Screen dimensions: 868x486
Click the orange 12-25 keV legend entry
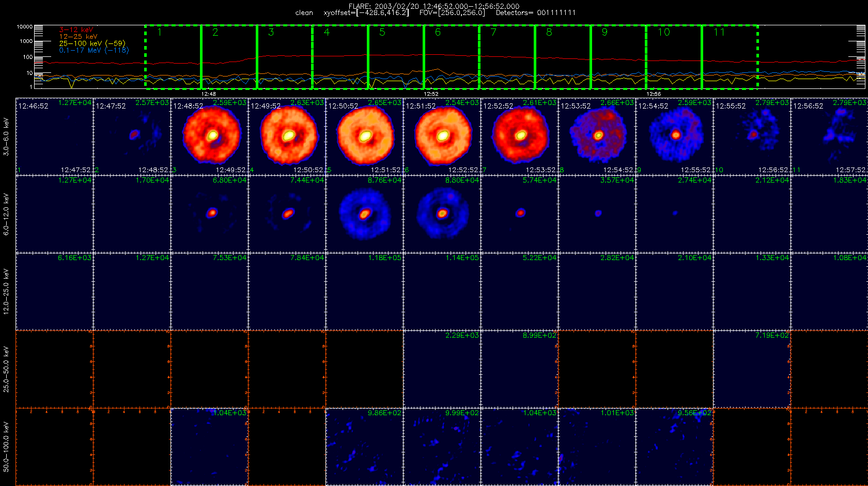pos(78,37)
